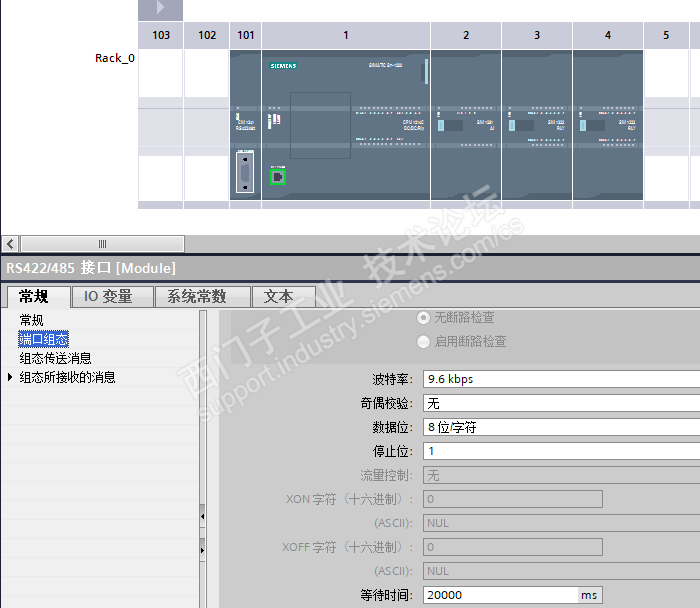
Task: Click the disabled 流量控制 dropdown
Action: click(561, 475)
